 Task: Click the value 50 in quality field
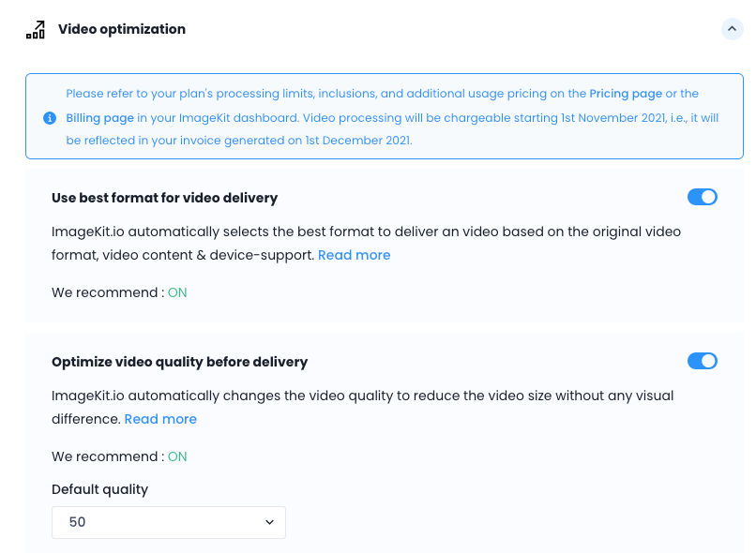(x=77, y=522)
